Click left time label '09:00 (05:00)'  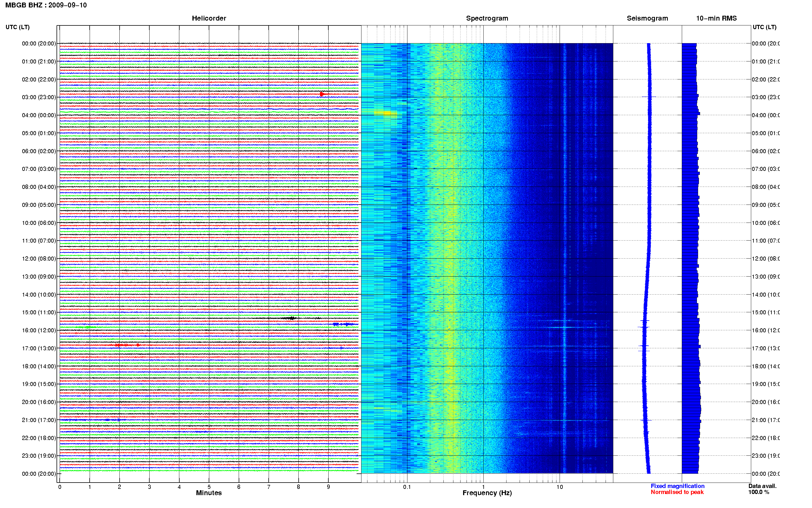coord(39,205)
